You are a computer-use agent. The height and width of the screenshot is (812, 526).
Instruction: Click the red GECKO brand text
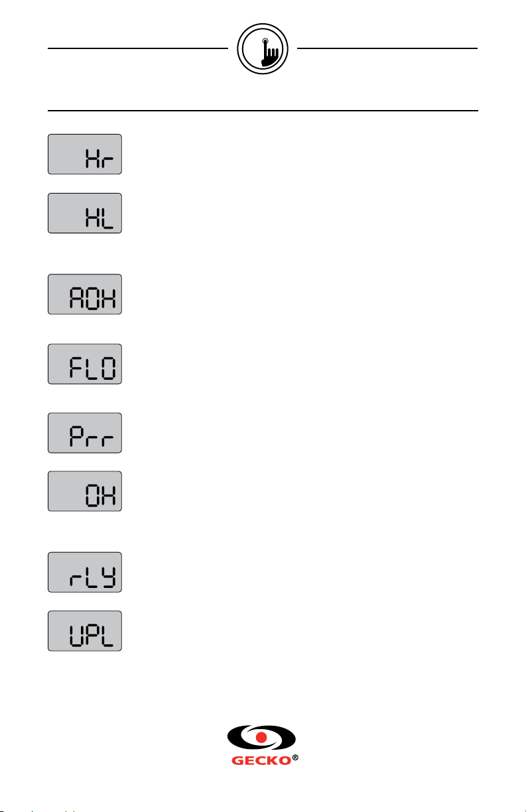261,762
